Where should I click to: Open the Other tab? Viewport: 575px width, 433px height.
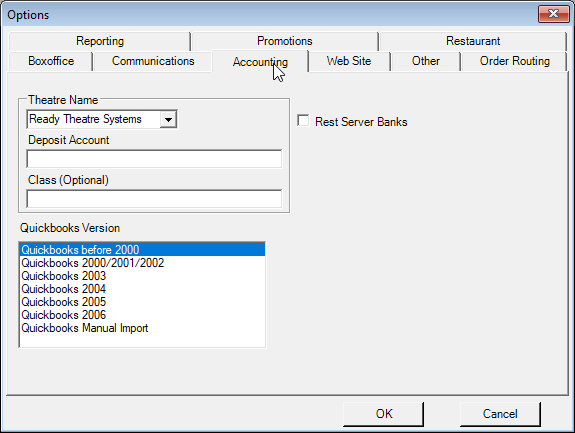(x=425, y=61)
